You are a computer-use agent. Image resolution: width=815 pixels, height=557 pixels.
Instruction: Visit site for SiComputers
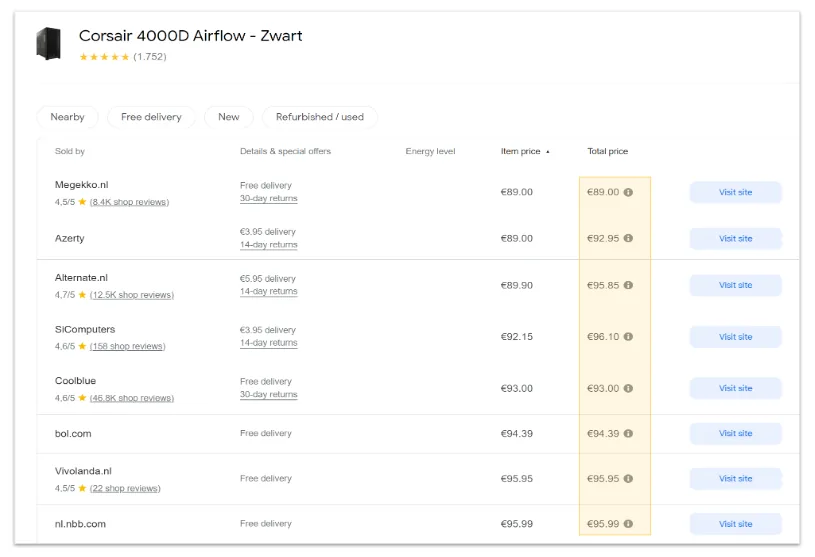(x=735, y=337)
